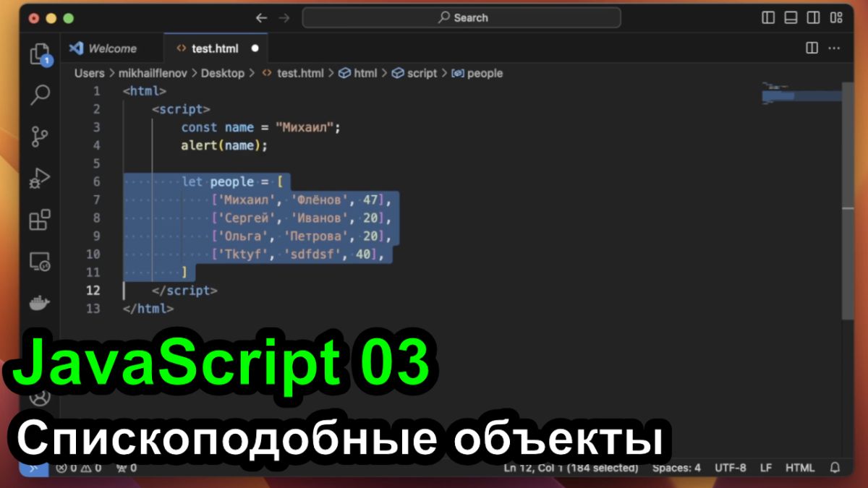Show the errors and warnings count in the status bar
Viewport: 868px width, 488px height.
[79, 468]
